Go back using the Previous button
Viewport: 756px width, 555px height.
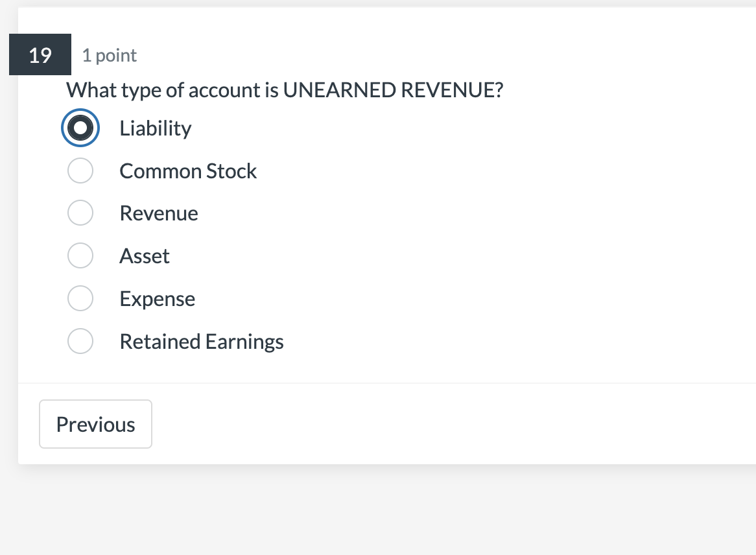tap(95, 424)
